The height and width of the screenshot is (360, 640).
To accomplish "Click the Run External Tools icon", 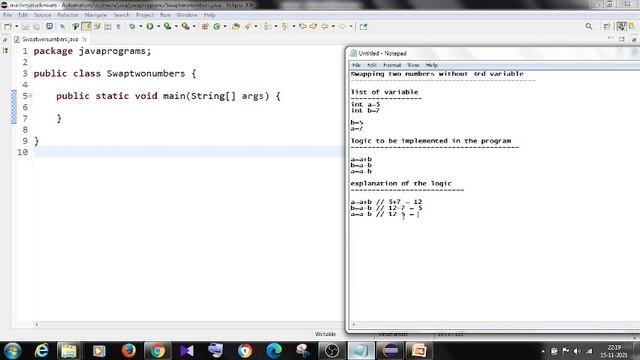I will point(185,27).
